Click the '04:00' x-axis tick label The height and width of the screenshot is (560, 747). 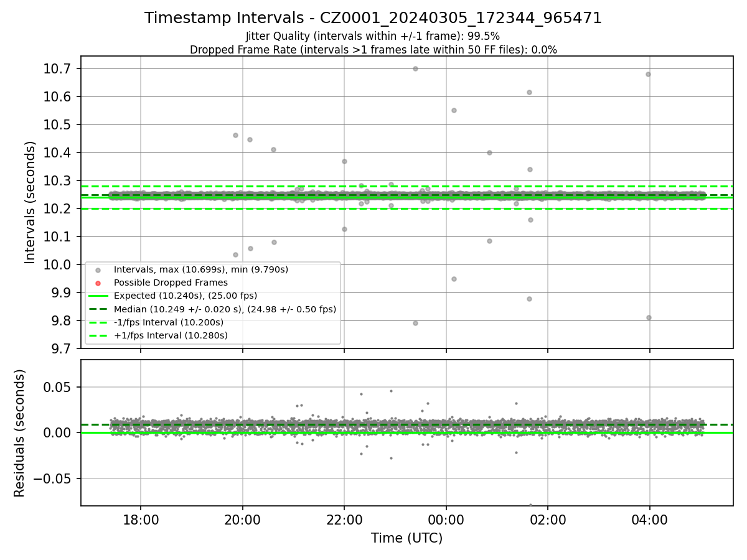tap(650, 519)
